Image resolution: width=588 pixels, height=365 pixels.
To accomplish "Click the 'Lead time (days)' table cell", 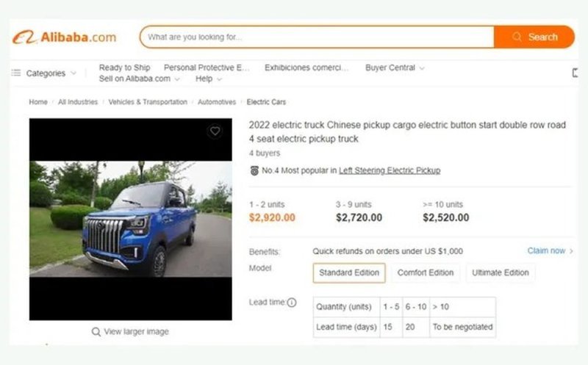I will (346, 327).
